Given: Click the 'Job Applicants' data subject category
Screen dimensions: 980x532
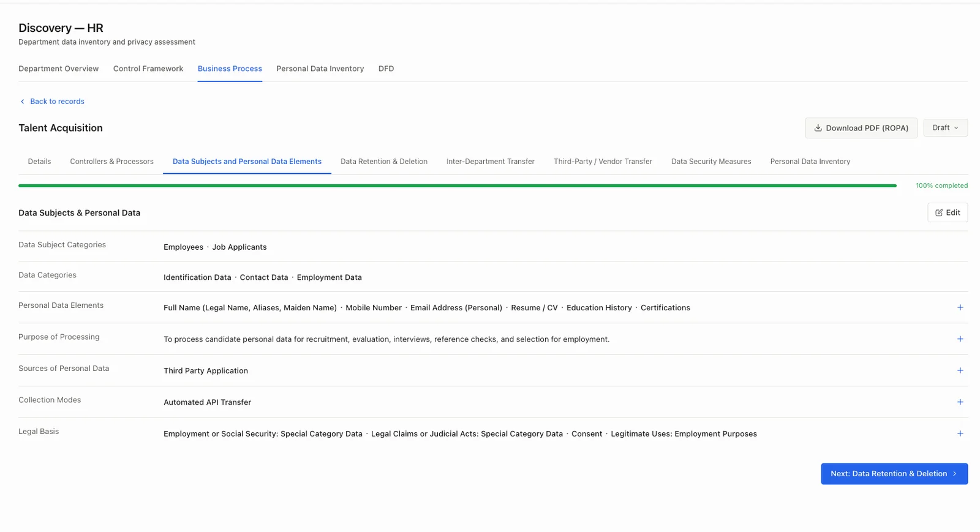Looking at the screenshot, I should 239,247.
